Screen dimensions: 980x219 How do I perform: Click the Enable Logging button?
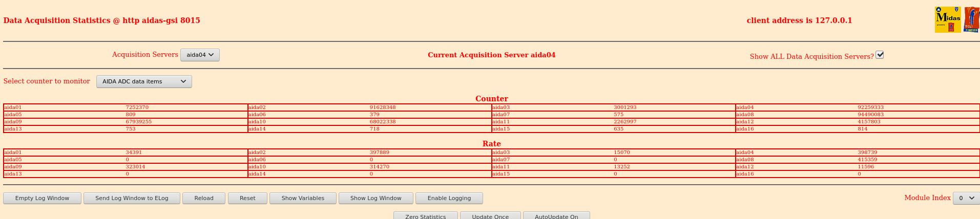[449, 198]
